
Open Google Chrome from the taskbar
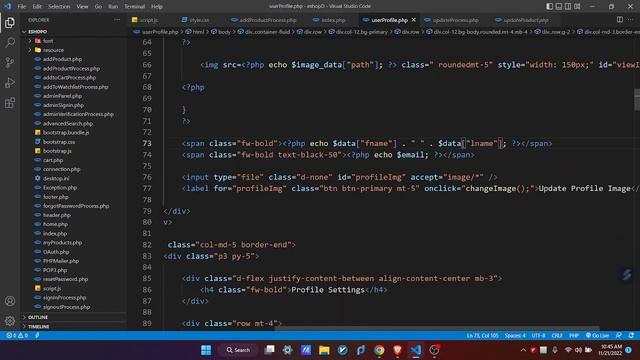point(379,350)
